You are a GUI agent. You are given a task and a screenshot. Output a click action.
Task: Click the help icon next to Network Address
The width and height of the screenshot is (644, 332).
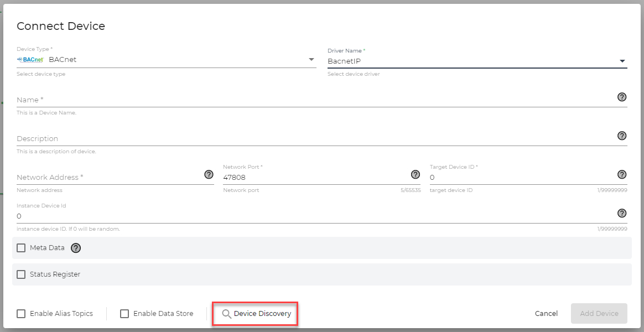click(209, 174)
